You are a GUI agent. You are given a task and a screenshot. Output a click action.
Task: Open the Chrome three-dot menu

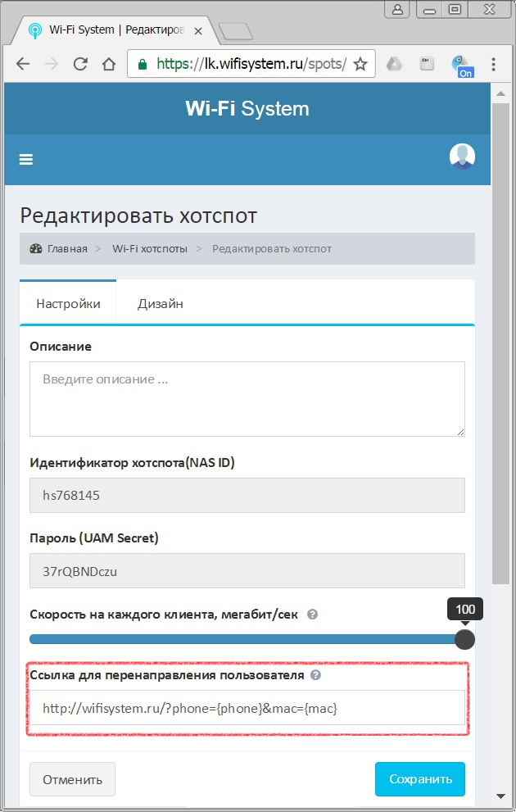click(x=493, y=64)
